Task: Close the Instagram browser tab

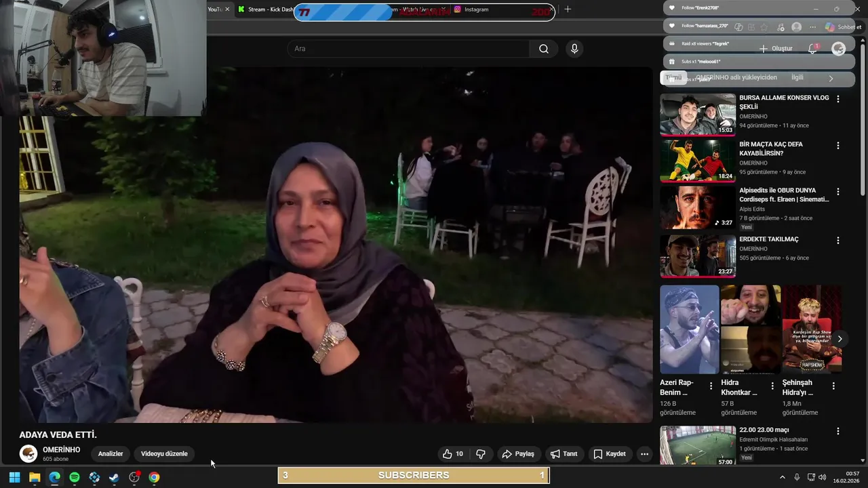Action: pyautogui.click(x=551, y=9)
